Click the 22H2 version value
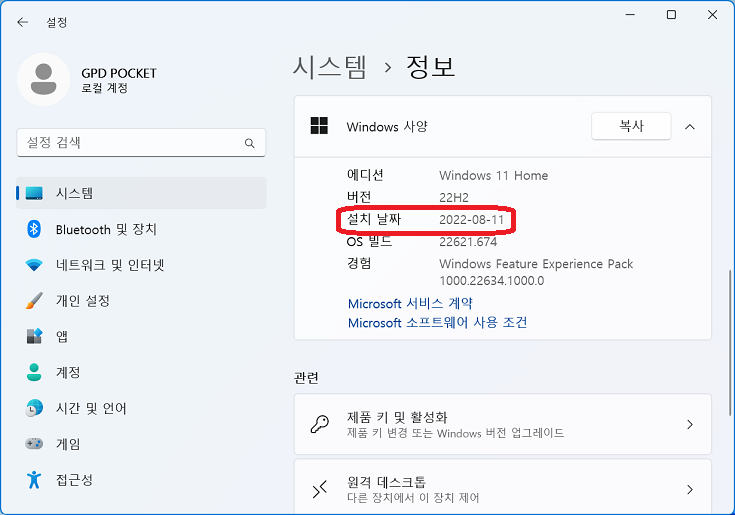The width and height of the screenshot is (735, 515). 454,198
